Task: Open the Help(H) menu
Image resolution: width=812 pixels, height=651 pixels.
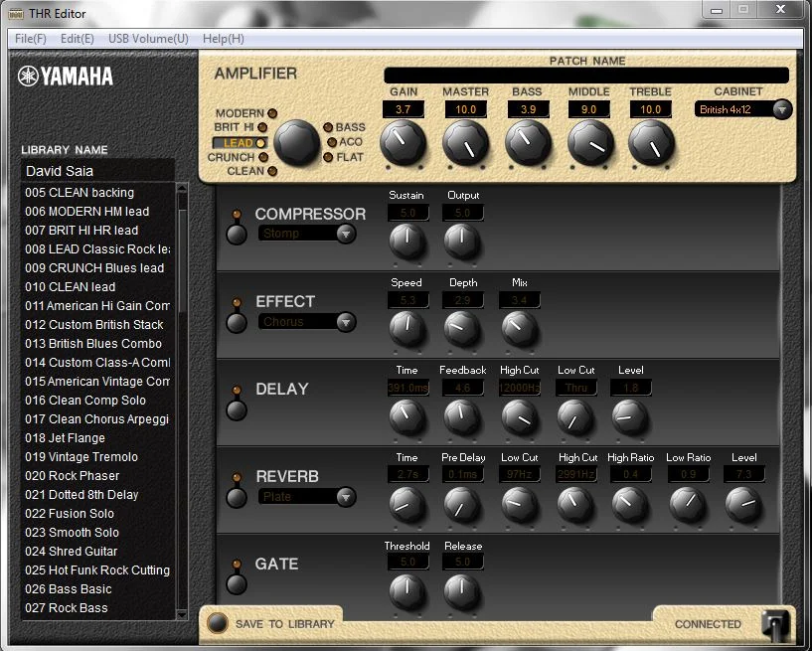Action: coord(224,39)
